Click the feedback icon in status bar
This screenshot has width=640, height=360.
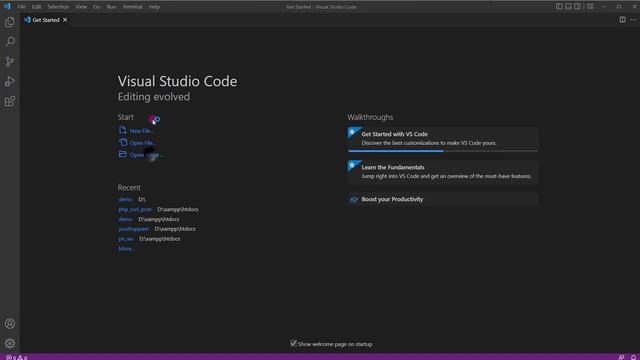click(621, 357)
